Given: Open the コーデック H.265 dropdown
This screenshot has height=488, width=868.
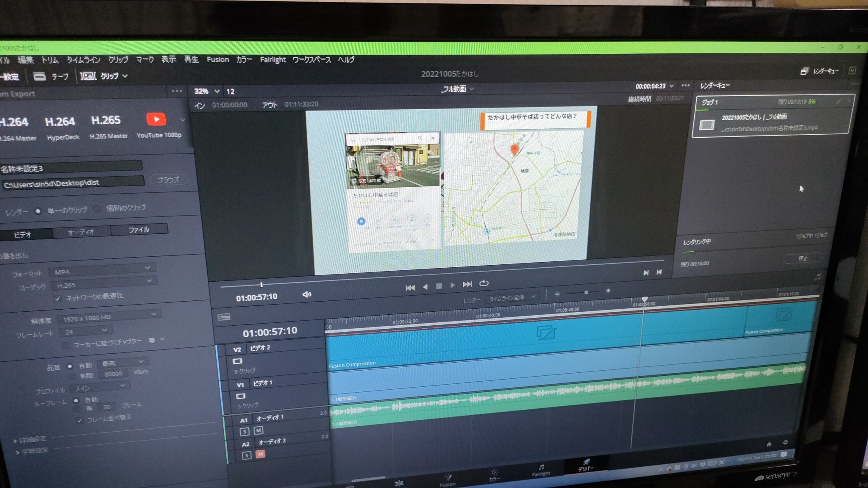Looking at the screenshot, I should (x=104, y=283).
